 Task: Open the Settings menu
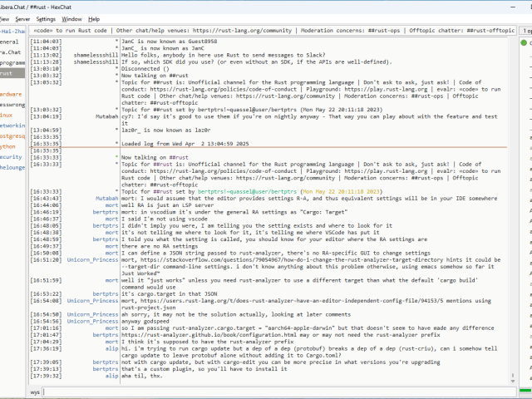pos(47,18)
